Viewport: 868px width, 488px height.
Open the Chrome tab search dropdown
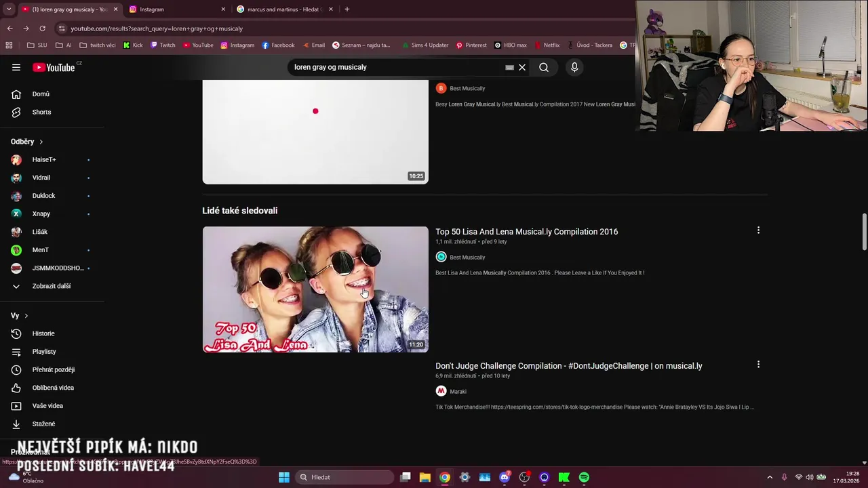coord(9,9)
